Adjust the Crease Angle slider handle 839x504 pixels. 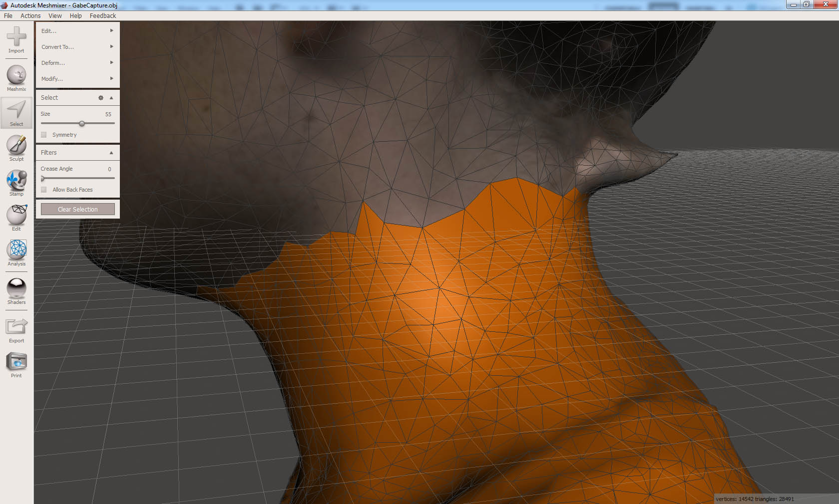pos(43,178)
